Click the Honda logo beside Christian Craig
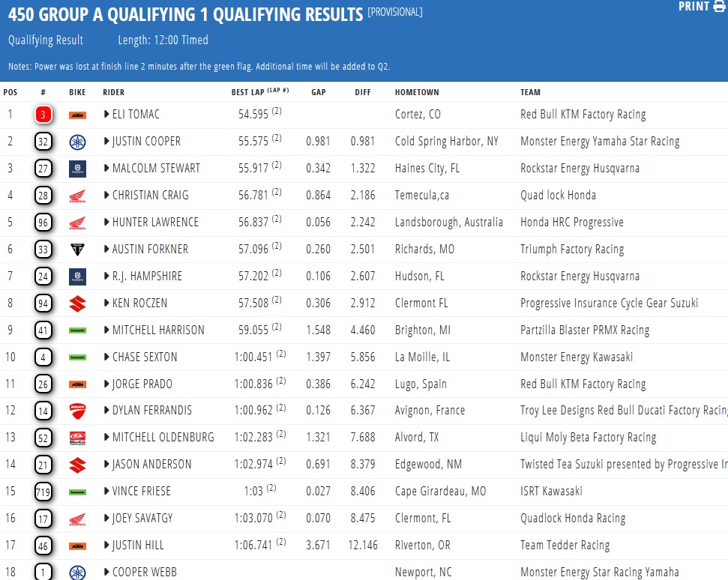Image resolution: width=728 pixels, height=580 pixels. 77,196
